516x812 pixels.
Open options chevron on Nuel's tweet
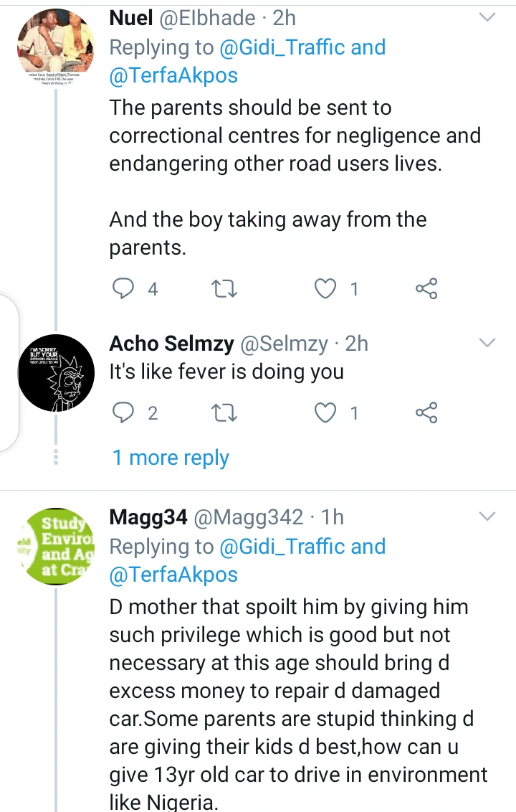(x=487, y=17)
